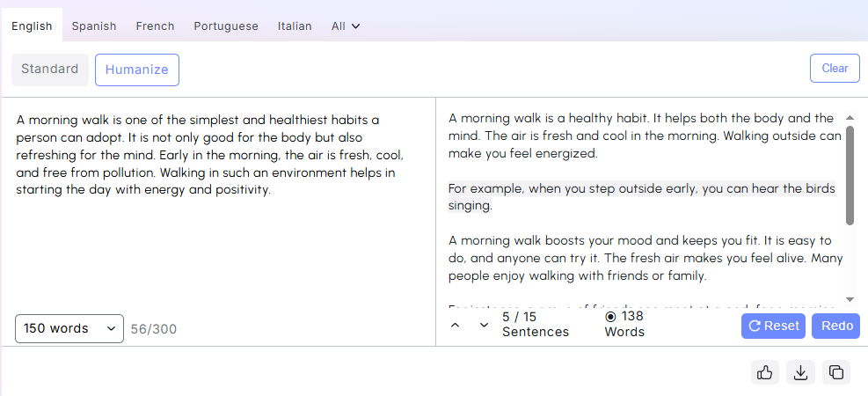Click the Reset button

click(x=773, y=326)
